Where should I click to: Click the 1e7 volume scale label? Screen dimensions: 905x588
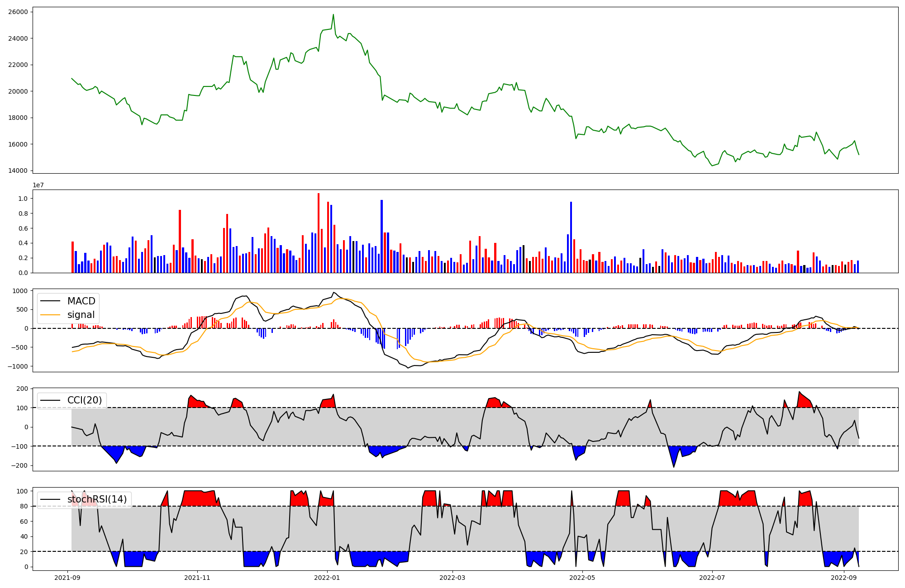(38, 185)
